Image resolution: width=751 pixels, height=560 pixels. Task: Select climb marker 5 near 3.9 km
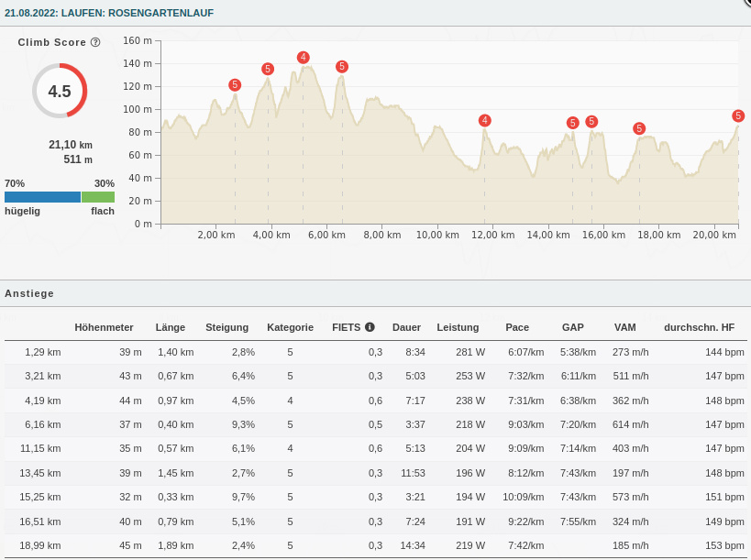coord(268,69)
